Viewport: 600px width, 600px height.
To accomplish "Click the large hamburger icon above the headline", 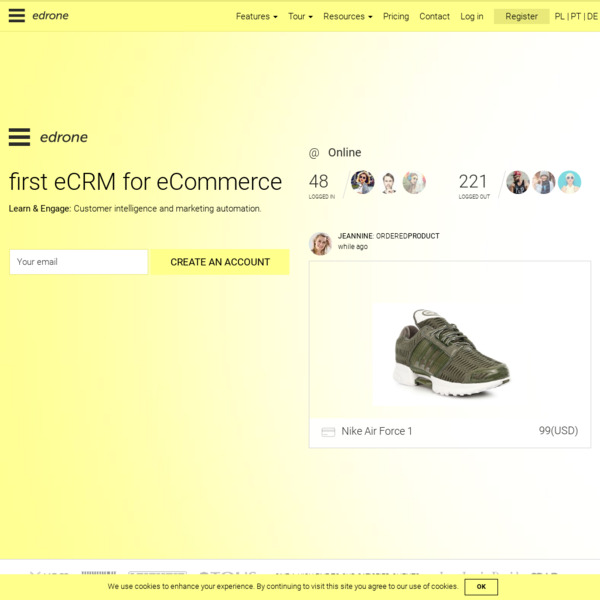I will (19, 137).
